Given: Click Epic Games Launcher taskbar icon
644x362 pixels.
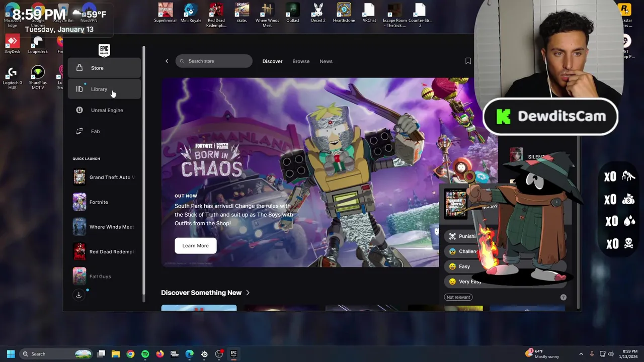Looking at the screenshot, I should pos(233,354).
